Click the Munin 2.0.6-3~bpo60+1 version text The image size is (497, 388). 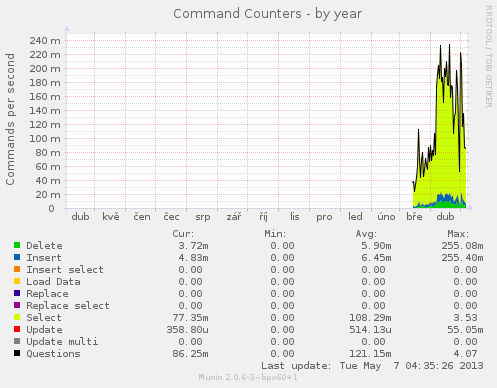click(x=248, y=377)
